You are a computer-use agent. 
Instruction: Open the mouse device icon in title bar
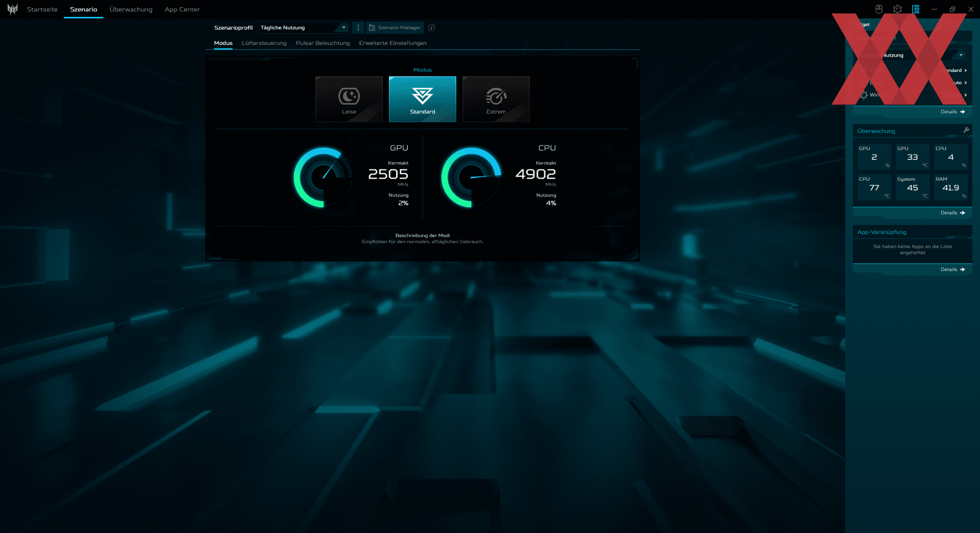point(879,9)
